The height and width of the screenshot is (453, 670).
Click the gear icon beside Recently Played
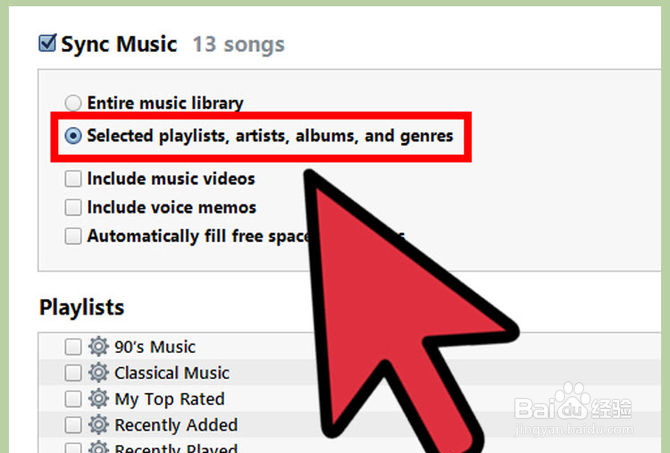click(x=98, y=447)
